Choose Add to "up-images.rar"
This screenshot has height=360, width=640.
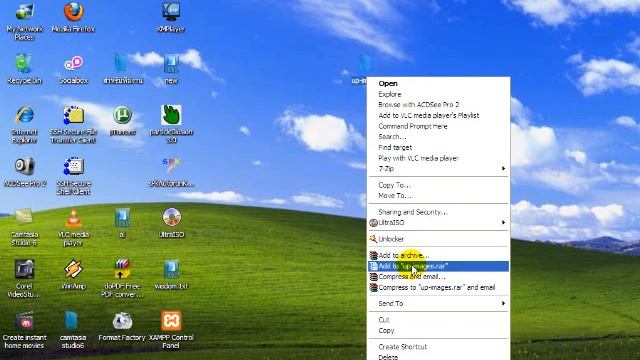click(x=439, y=266)
